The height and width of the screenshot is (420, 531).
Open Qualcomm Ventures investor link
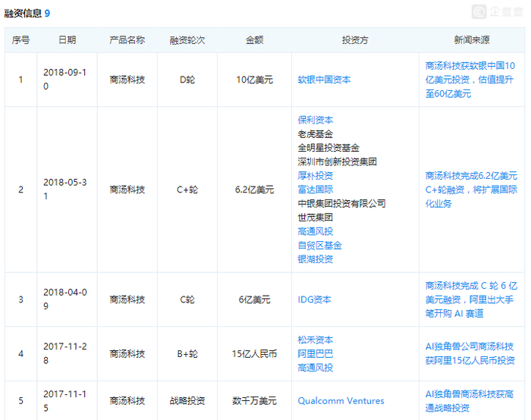pos(341,401)
